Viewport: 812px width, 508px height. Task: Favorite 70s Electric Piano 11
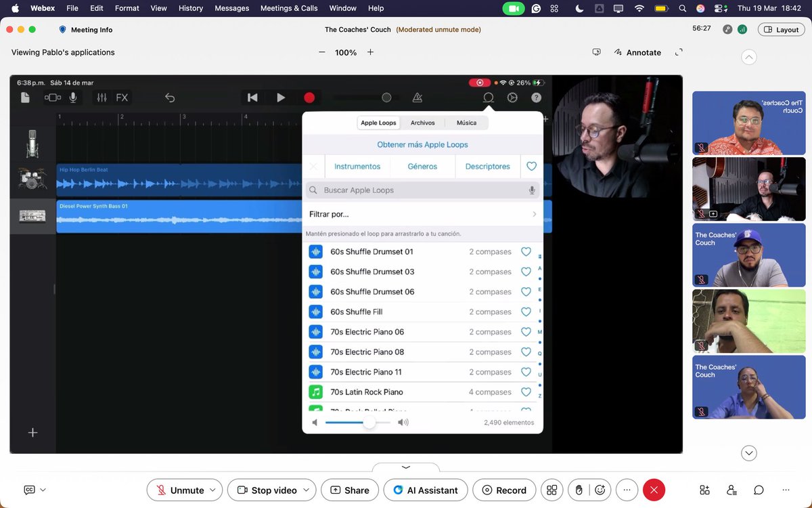tap(526, 372)
